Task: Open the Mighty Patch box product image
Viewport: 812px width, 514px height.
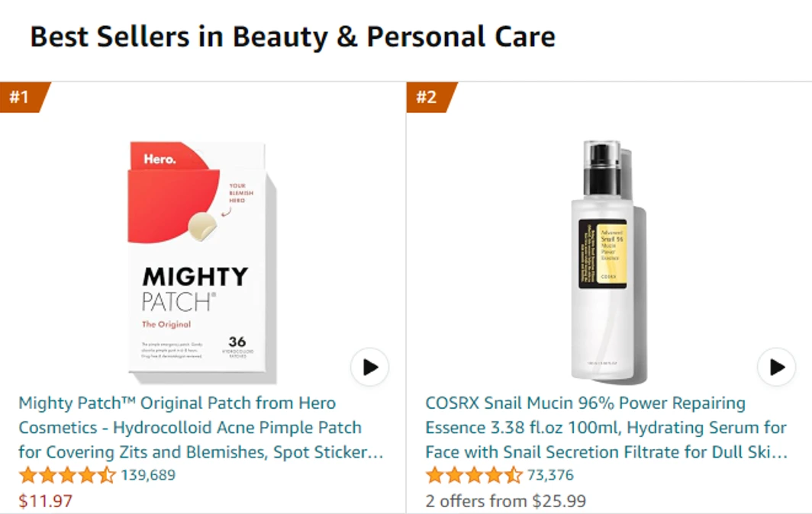Action: (x=202, y=262)
